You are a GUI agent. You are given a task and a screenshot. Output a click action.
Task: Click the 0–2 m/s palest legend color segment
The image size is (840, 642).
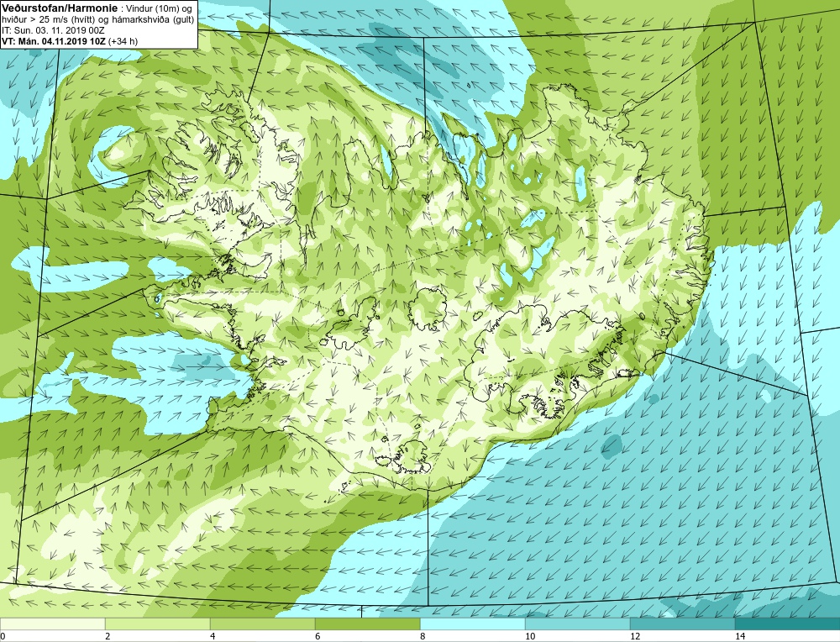pos(52,624)
